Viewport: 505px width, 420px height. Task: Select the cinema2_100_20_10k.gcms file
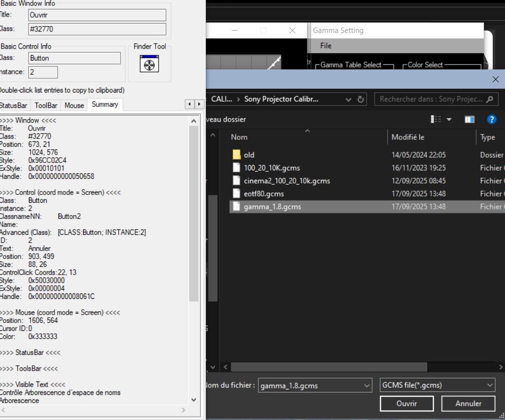tap(286, 181)
